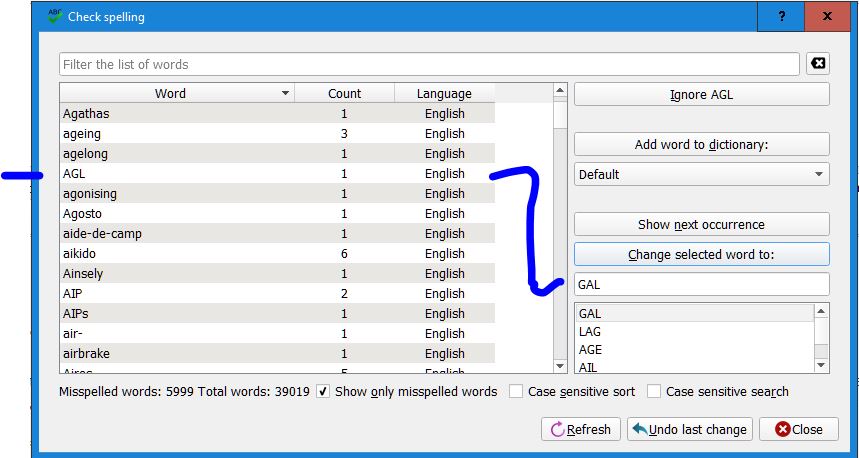Clear the word filter with the backspace icon
This screenshot has height=458, width=859.
pyautogui.click(x=818, y=64)
